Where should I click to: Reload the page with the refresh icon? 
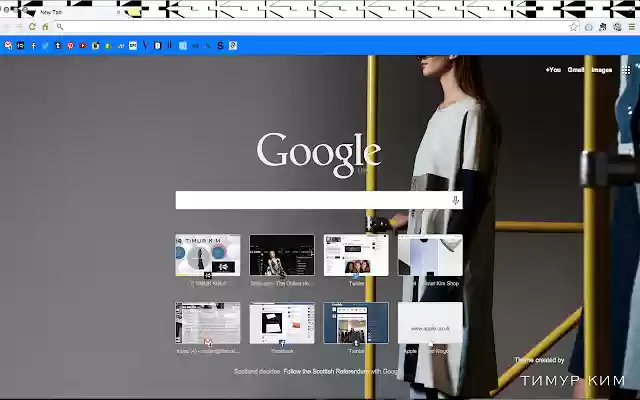pyautogui.click(x=32, y=27)
